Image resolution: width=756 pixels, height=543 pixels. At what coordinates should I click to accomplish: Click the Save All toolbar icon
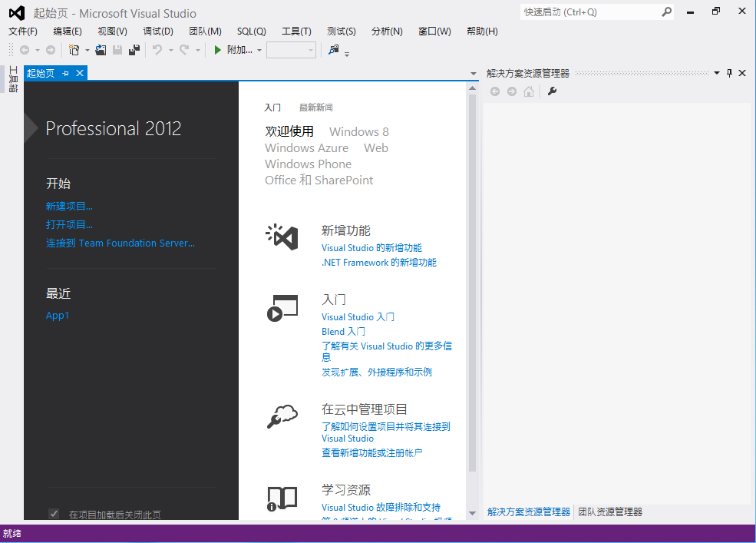tap(134, 50)
